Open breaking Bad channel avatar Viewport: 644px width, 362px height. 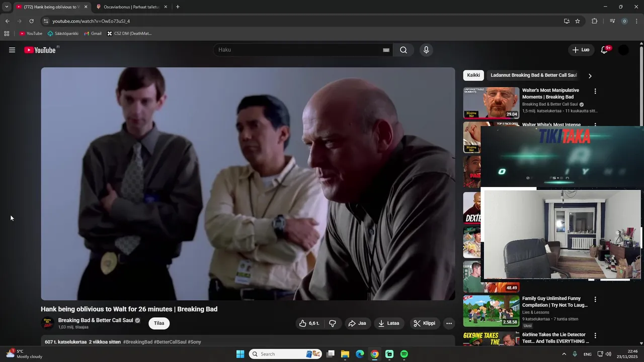(x=47, y=323)
